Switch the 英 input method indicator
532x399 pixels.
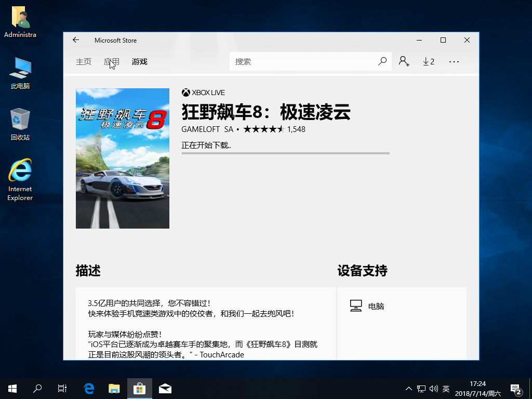[x=446, y=389]
